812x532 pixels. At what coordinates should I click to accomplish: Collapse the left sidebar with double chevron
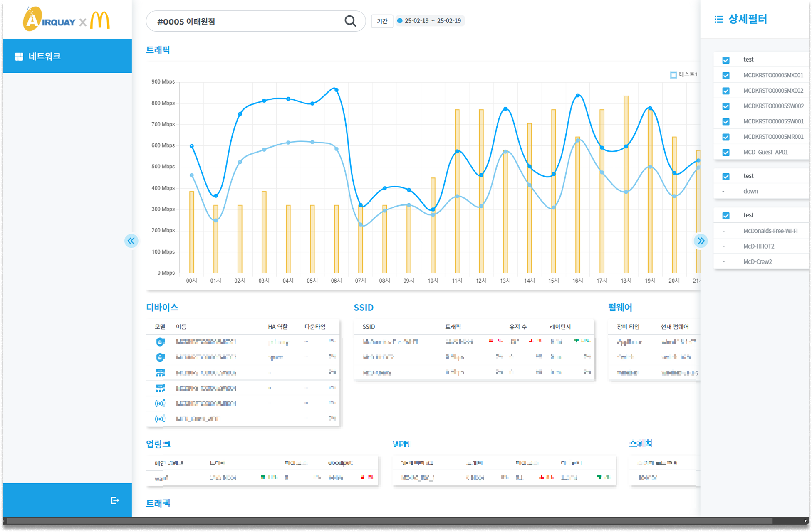pyautogui.click(x=131, y=241)
